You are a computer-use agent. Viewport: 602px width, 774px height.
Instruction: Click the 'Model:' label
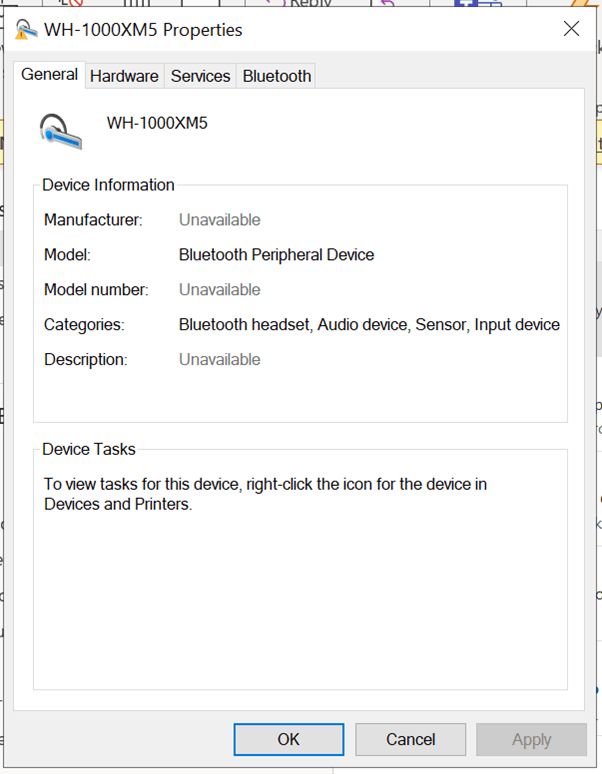68,255
